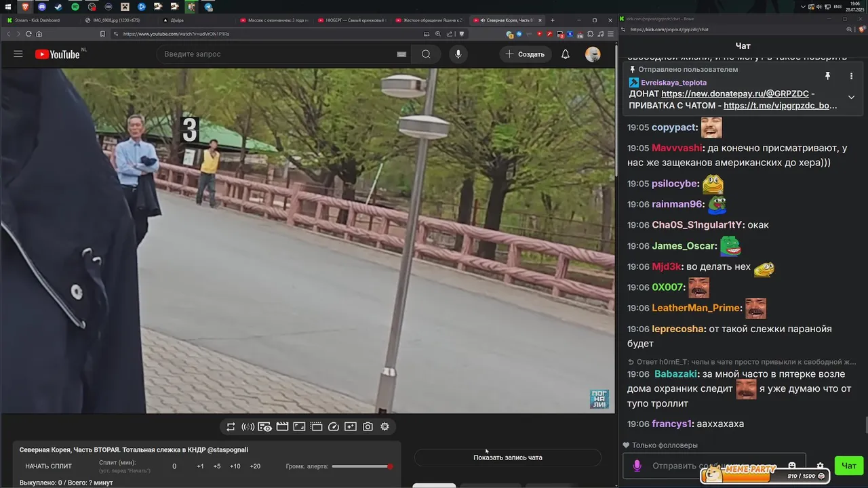This screenshot has height=488, width=868.
Task: Click the chat message input field
Action: pos(713,466)
